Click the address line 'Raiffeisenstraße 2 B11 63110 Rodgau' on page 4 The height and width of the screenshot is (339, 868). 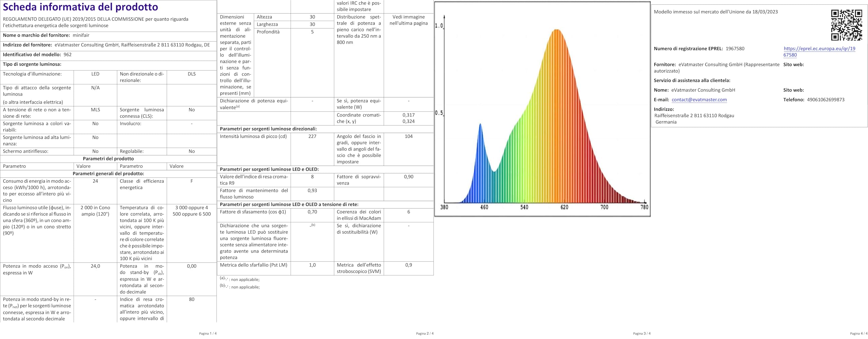(x=694, y=115)
